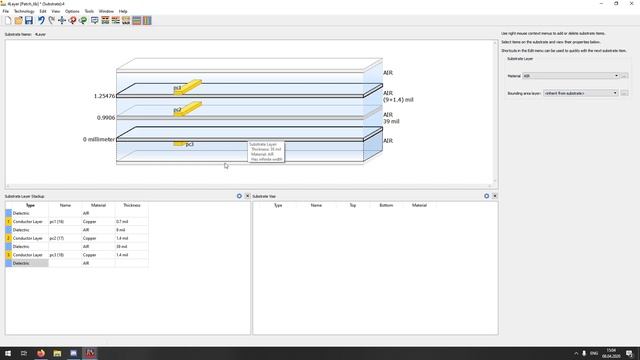Show hidden system tray icons

(x=576, y=353)
